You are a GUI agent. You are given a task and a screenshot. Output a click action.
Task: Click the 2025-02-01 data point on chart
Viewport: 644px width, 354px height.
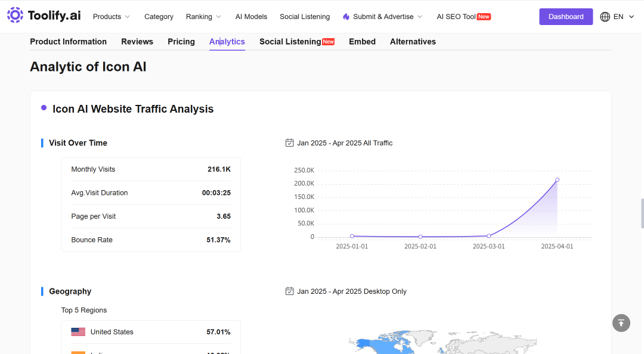tap(420, 237)
